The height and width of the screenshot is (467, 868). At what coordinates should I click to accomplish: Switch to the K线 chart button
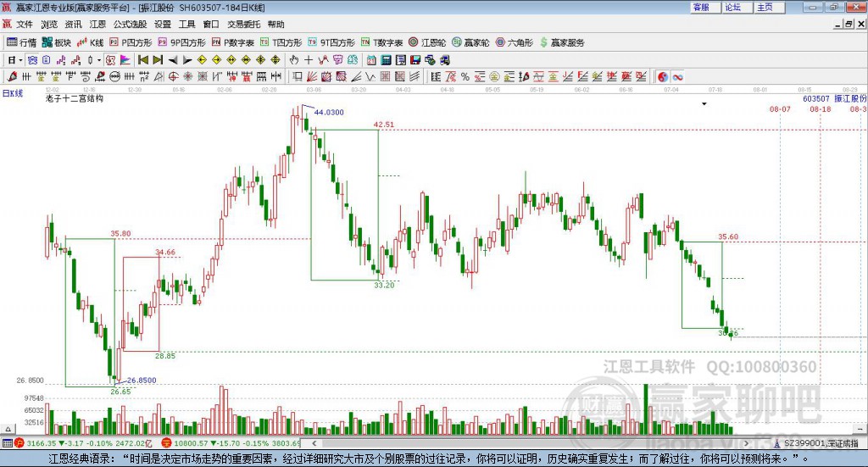pos(90,42)
